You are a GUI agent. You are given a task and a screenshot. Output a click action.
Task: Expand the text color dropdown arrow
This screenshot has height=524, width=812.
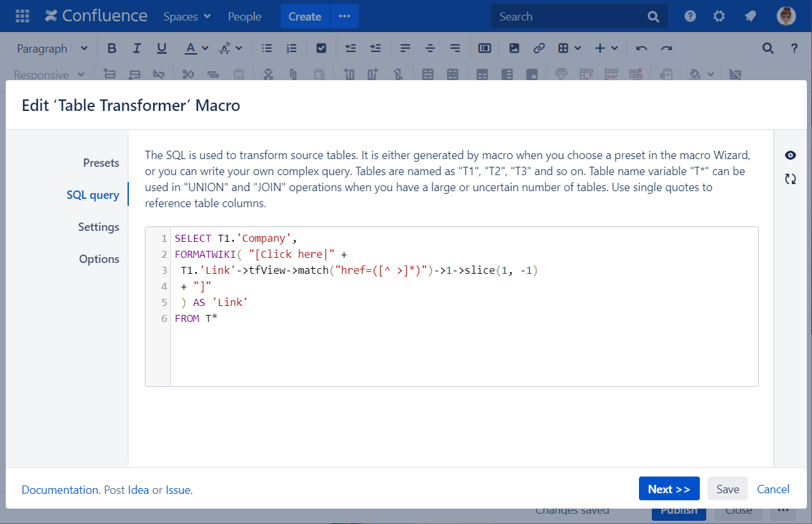[205, 48]
